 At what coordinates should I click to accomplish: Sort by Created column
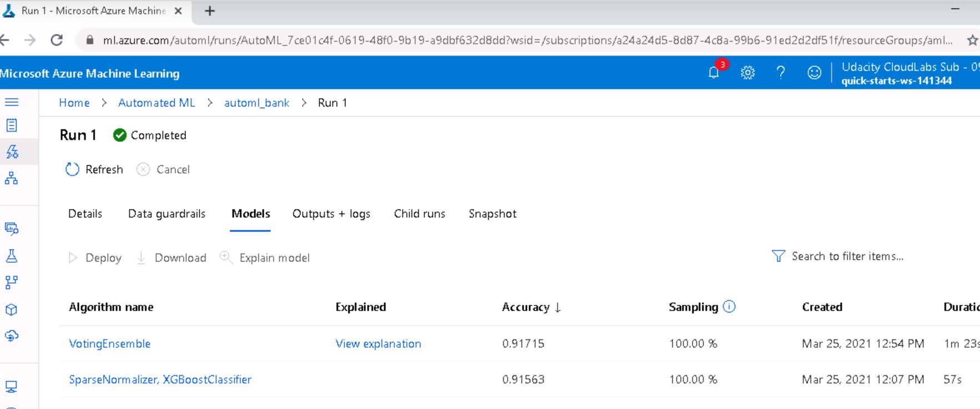pos(822,307)
